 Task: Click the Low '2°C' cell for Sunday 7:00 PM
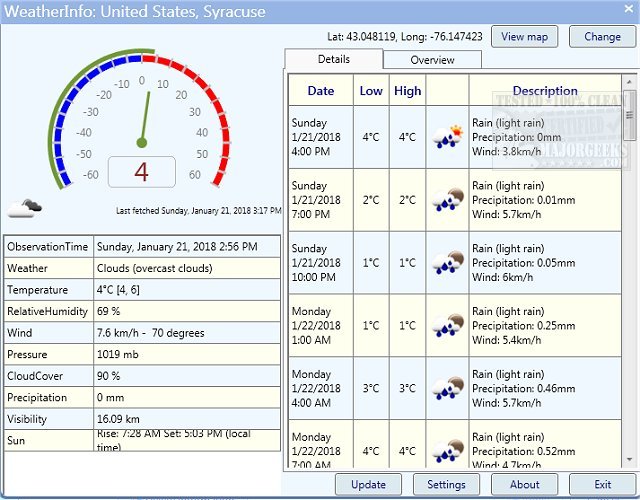(371, 200)
